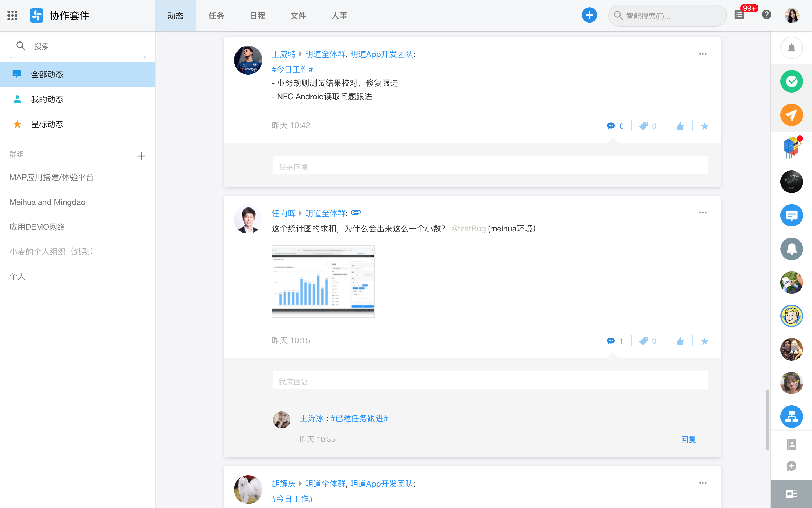Focus the sidebar 搜索 field

coord(78,46)
